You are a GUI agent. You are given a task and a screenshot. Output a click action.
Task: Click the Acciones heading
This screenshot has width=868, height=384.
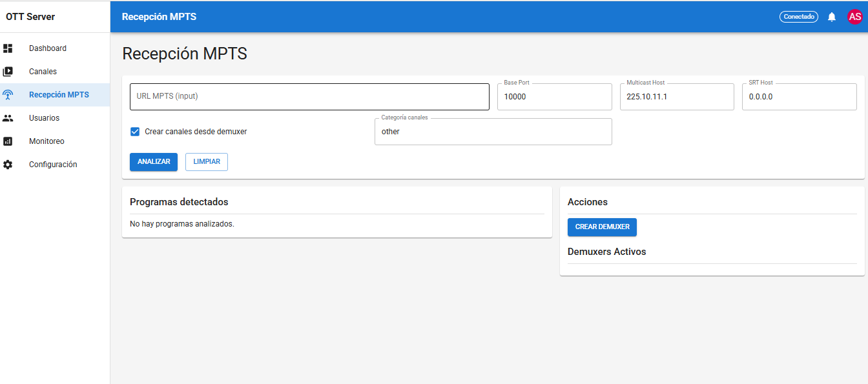pos(588,202)
